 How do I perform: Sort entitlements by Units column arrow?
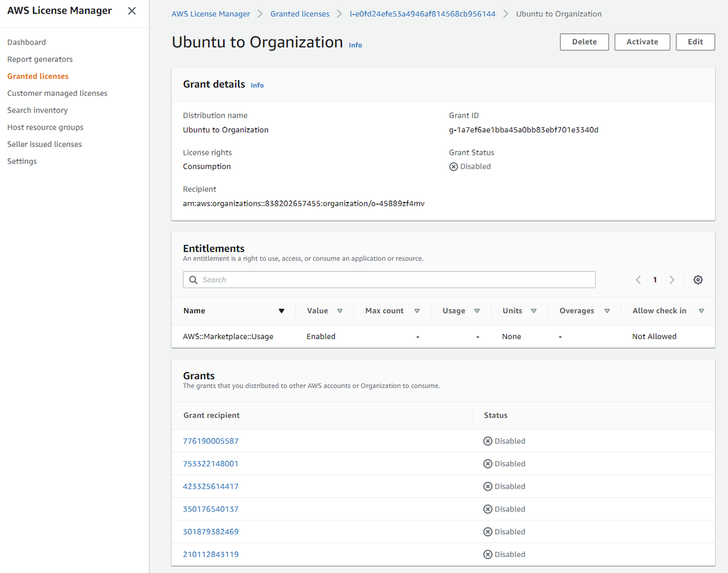tap(534, 311)
